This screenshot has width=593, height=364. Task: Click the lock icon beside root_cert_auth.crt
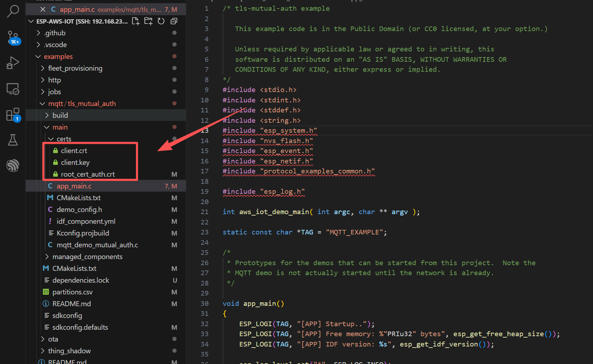[55, 174]
